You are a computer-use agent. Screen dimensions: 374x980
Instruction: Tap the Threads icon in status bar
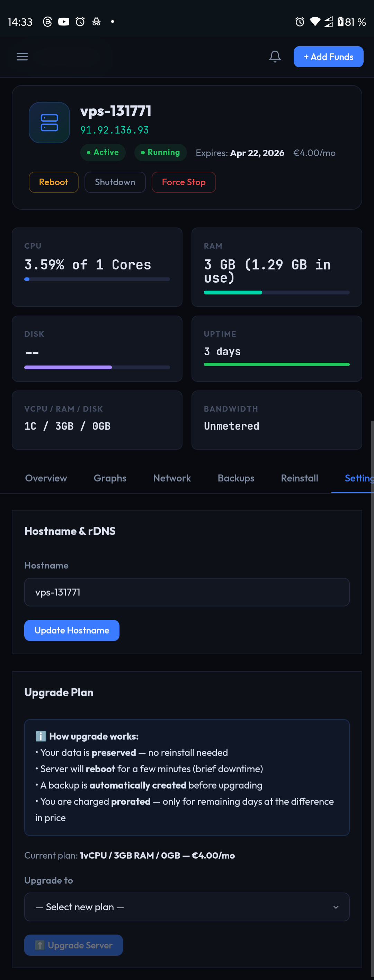pos(47,22)
